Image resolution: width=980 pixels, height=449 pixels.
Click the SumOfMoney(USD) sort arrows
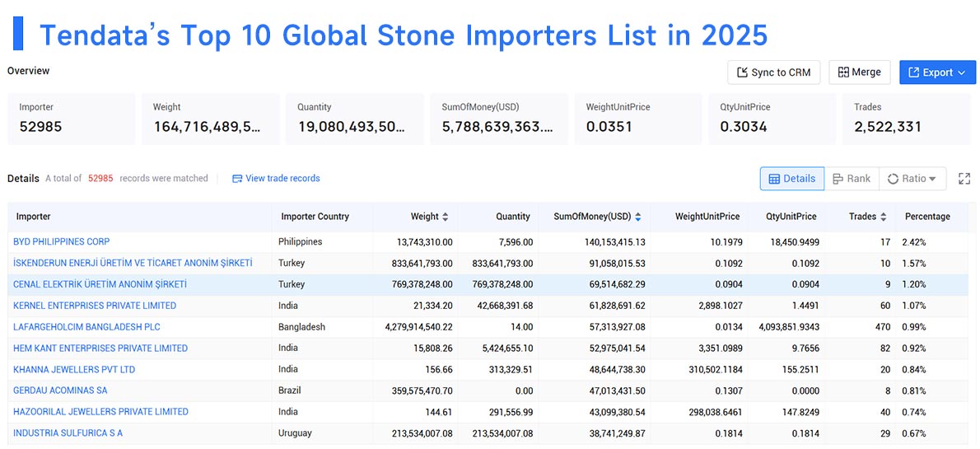(637, 217)
